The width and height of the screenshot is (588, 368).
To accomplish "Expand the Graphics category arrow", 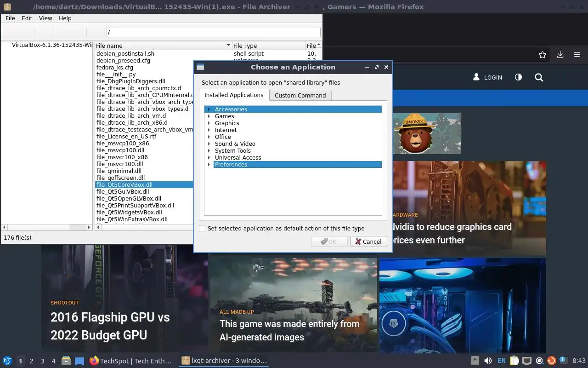I will 209,123.
